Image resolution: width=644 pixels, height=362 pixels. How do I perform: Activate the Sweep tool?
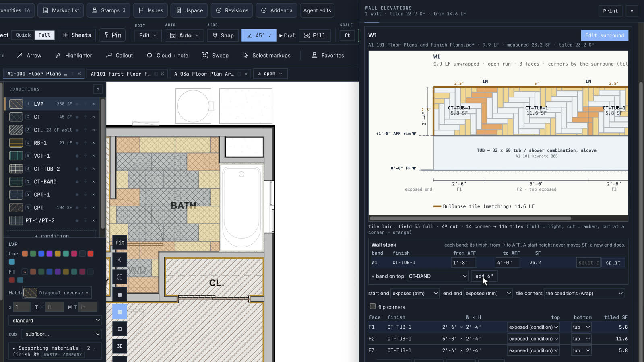pos(215,56)
